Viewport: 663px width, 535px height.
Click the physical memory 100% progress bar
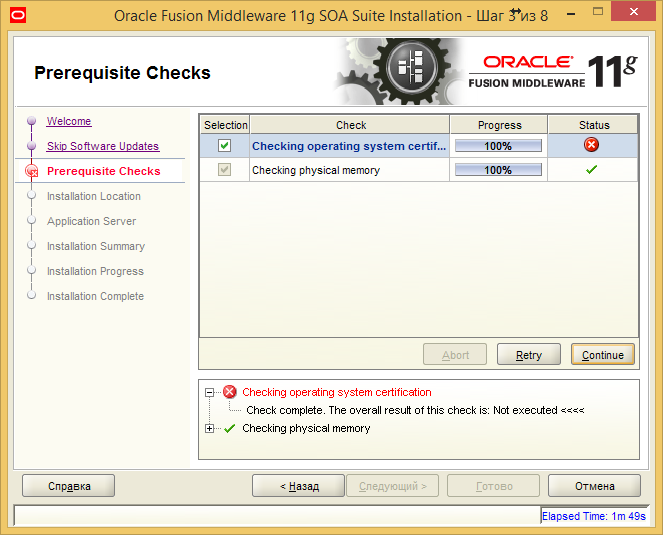click(x=498, y=170)
